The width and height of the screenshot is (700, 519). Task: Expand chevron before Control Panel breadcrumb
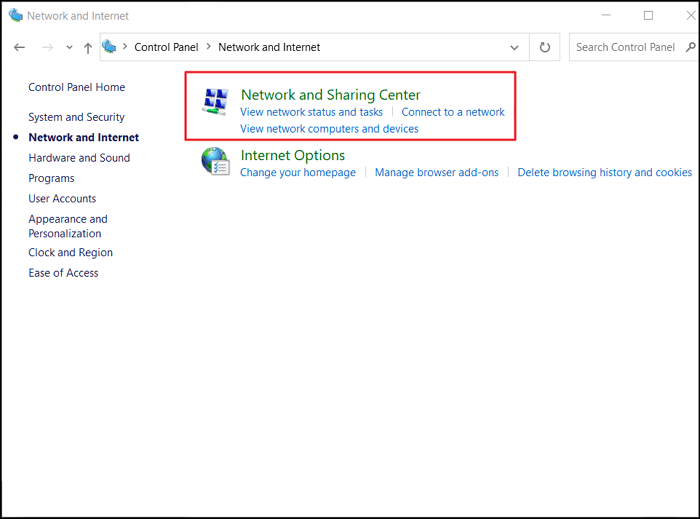click(125, 46)
